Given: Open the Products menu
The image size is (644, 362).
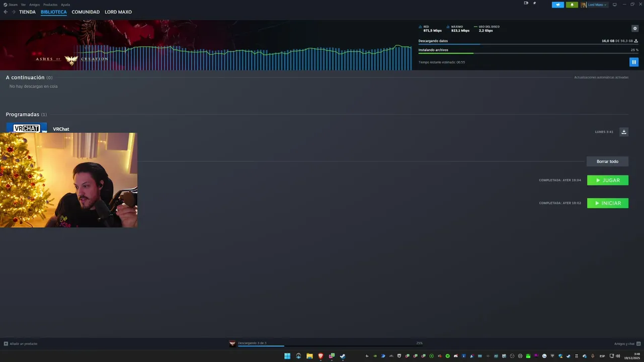Looking at the screenshot, I should 50,5.
